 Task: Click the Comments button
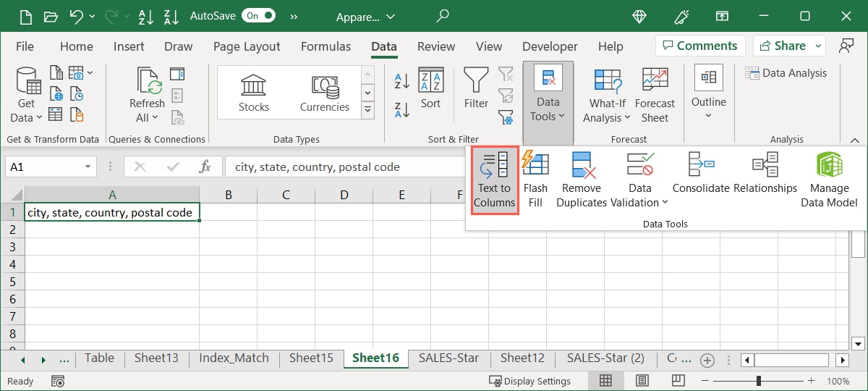(x=701, y=46)
